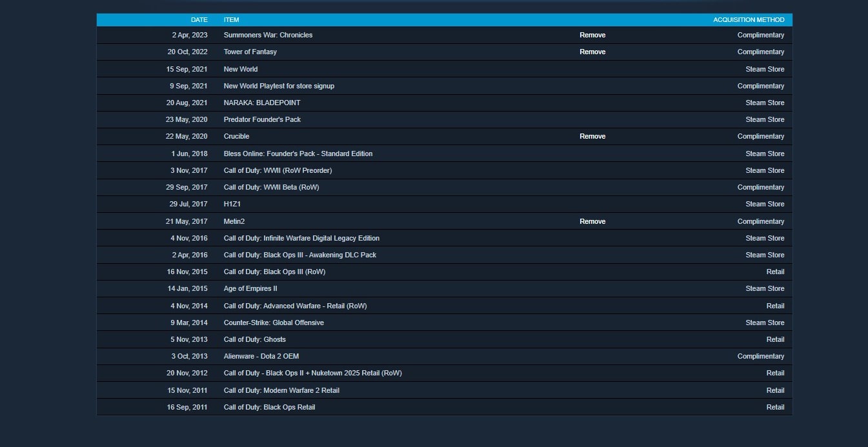Viewport: 868px width, 447px height.
Task: Select Summoners War: Chronicles item name
Action: coord(268,35)
